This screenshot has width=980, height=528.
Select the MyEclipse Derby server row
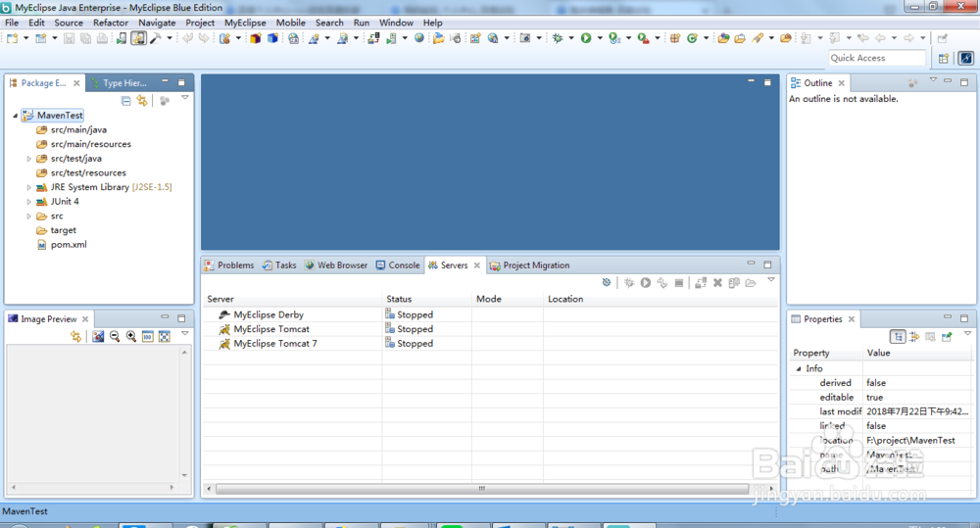click(490, 314)
